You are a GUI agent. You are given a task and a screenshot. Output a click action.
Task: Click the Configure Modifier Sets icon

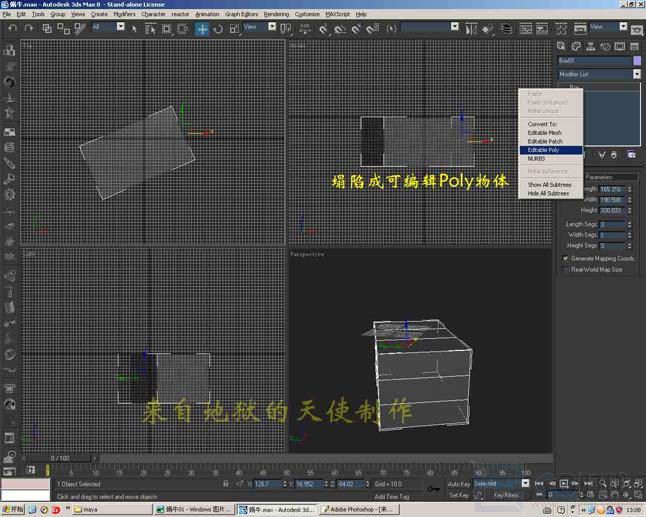coord(632,154)
